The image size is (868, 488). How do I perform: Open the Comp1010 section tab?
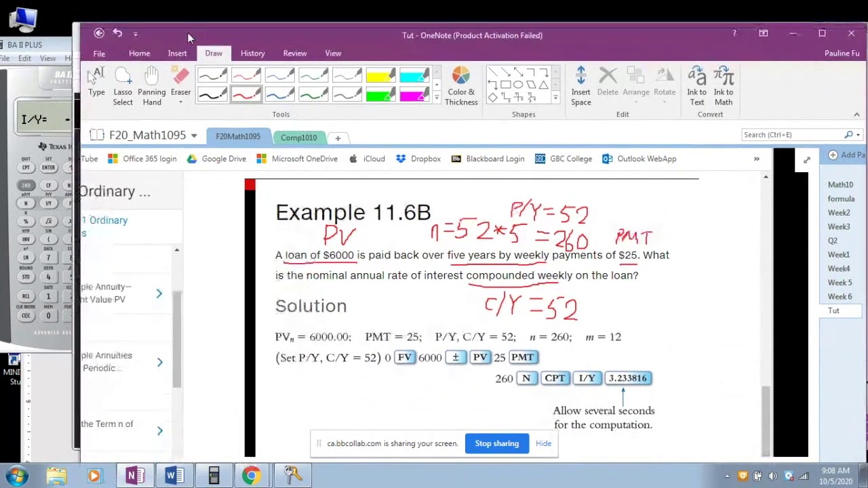coord(299,138)
